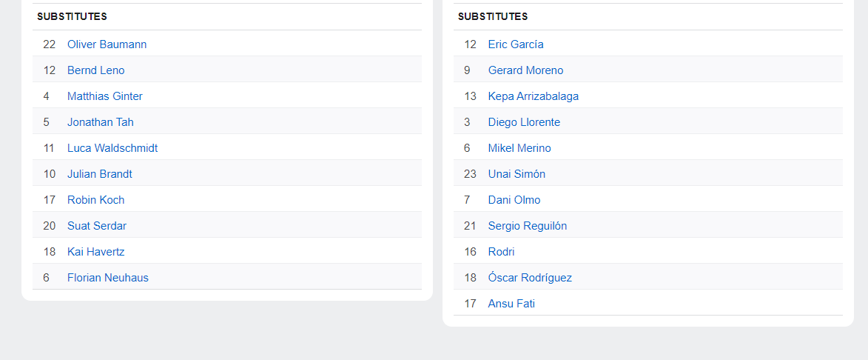868x360 pixels.
Task: Open Julian Brandt's player link
Action: [99, 174]
